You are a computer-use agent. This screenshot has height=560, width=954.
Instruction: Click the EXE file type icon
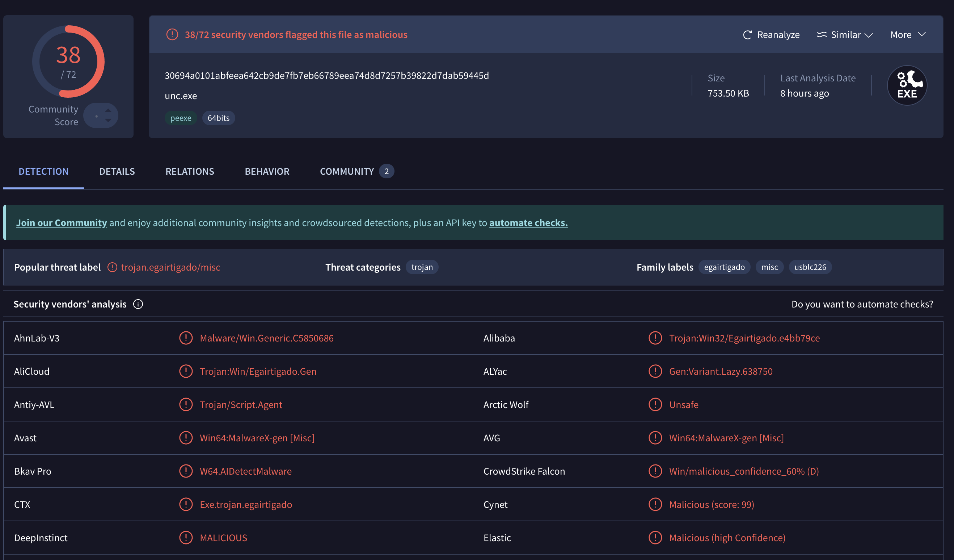tap(907, 85)
